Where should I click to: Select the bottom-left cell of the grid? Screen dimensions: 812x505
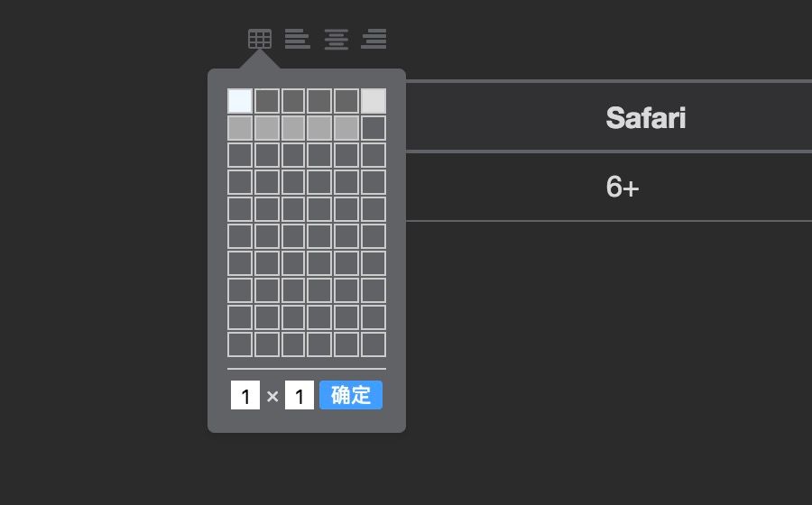pos(240,344)
